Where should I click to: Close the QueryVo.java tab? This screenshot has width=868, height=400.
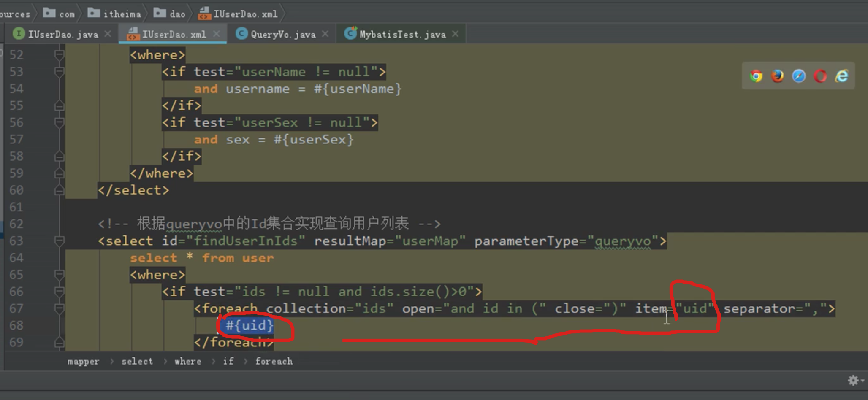coord(325,34)
